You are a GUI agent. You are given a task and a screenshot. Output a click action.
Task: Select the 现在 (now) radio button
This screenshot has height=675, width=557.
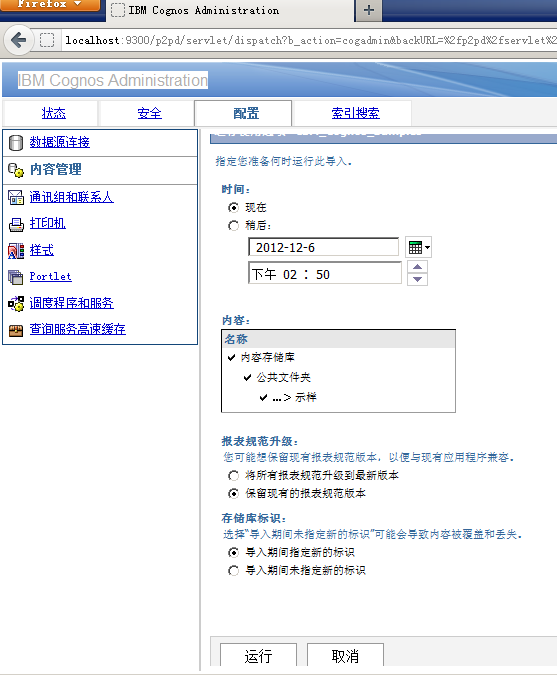233,208
